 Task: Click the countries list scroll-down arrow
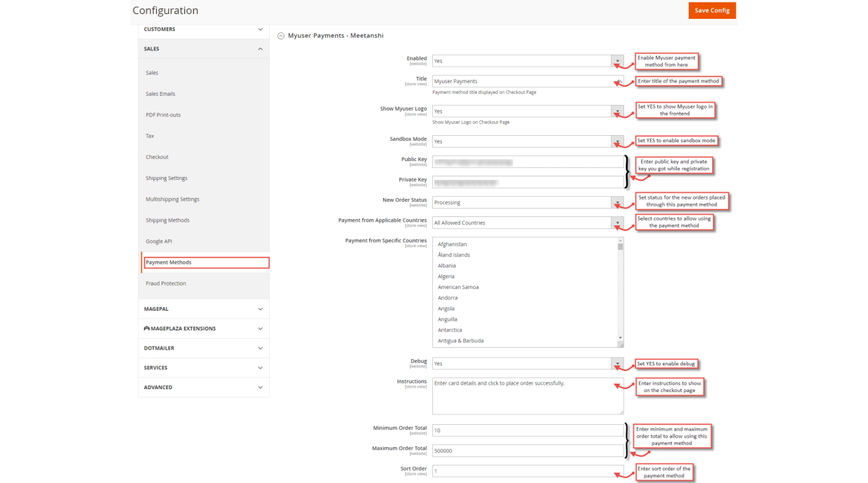(x=620, y=339)
